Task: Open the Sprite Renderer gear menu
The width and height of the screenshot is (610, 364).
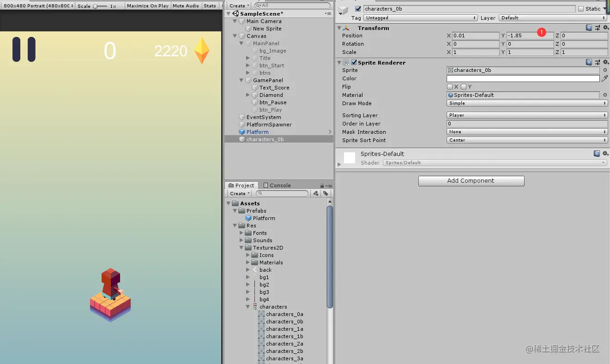Action: (x=605, y=62)
